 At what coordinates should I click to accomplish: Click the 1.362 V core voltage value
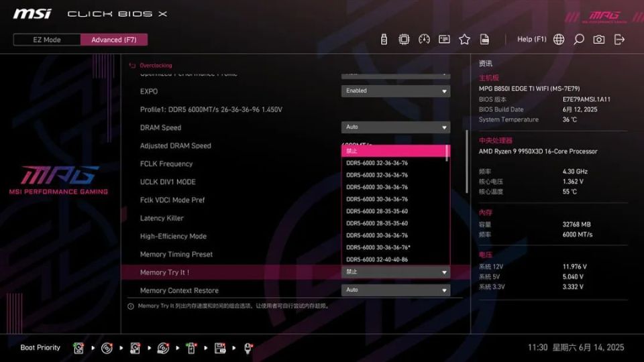coord(573,182)
